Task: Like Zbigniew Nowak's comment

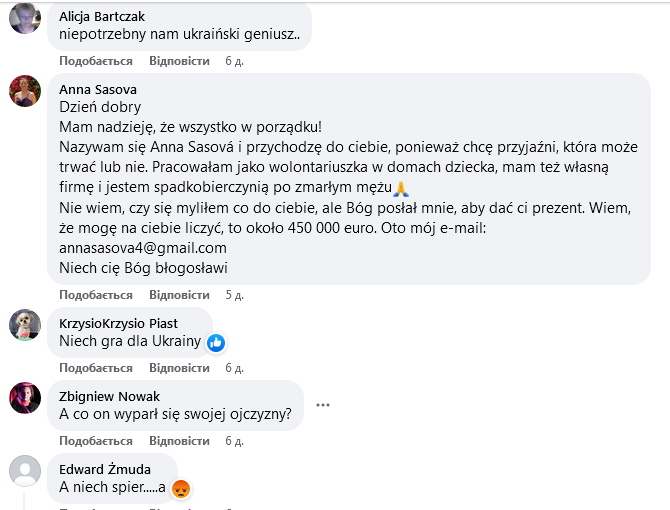Action: 96,441
